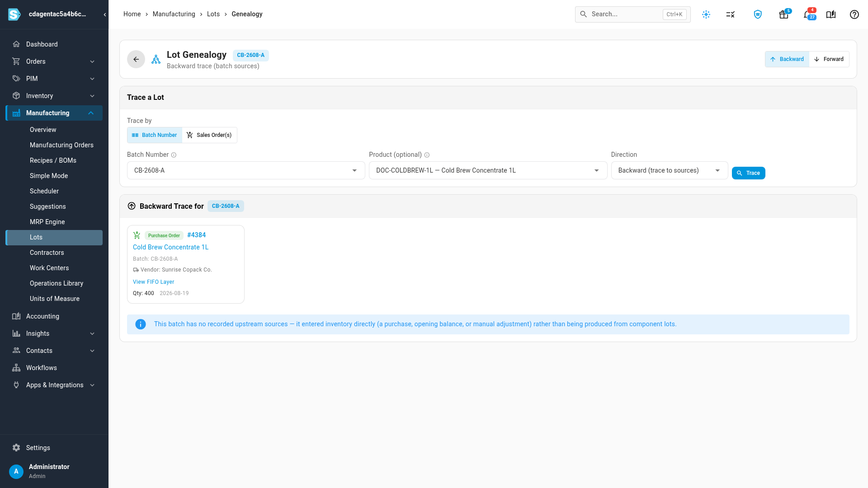Open the Batch Number dropdown
The image size is (868, 488).
[x=246, y=170]
